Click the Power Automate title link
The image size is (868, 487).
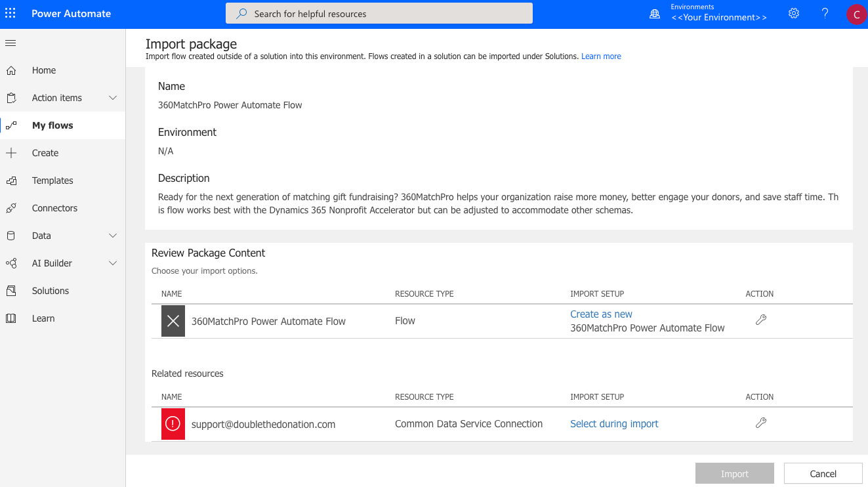pos(71,13)
